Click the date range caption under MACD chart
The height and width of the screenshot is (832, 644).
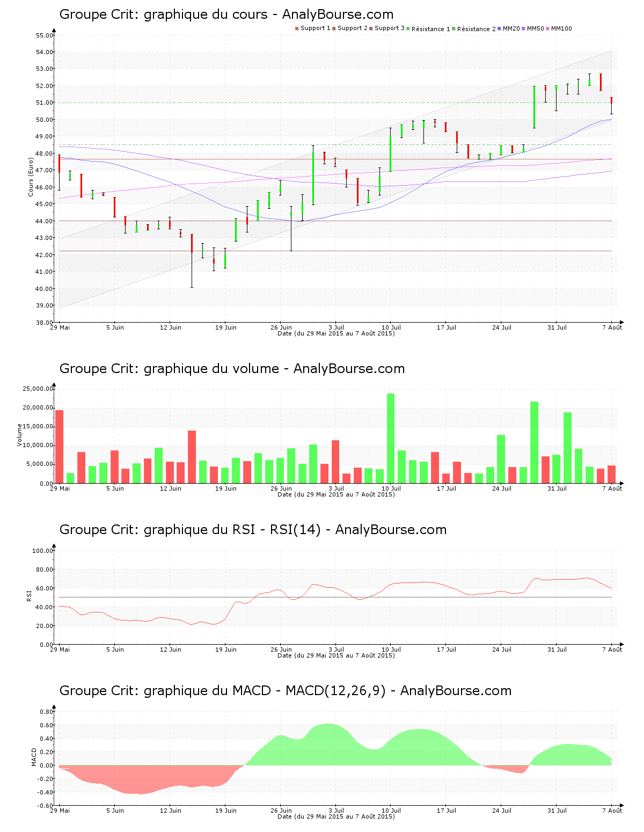[x=336, y=816]
